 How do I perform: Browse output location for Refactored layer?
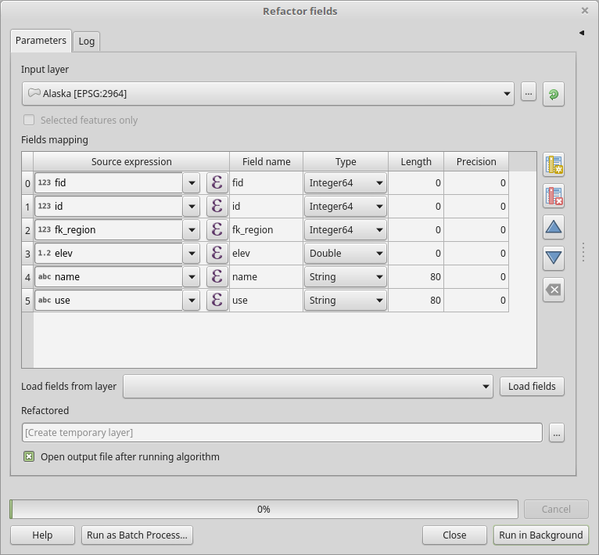pyautogui.click(x=557, y=434)
